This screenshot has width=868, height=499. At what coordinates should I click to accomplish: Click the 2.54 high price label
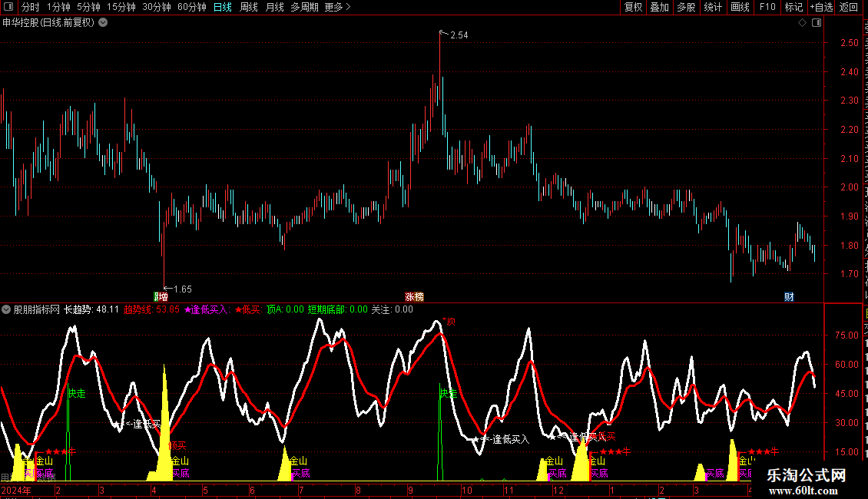pyautogui.click(x=459, y=35)
